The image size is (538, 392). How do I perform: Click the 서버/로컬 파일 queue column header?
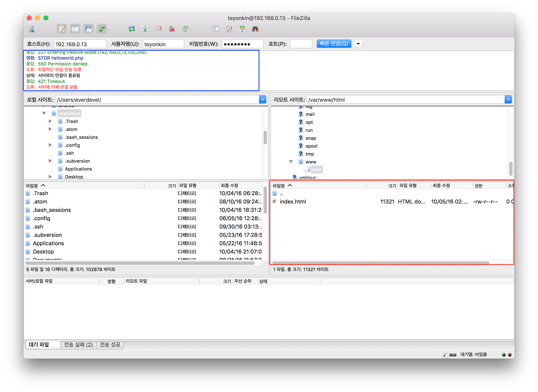62,281
